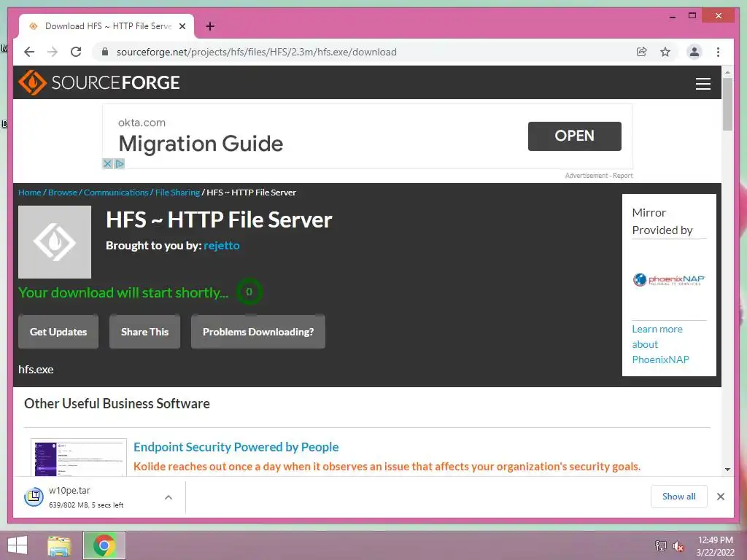Open the SourceForge hamburger menu
747x560 pixels.
click(703, 83)
